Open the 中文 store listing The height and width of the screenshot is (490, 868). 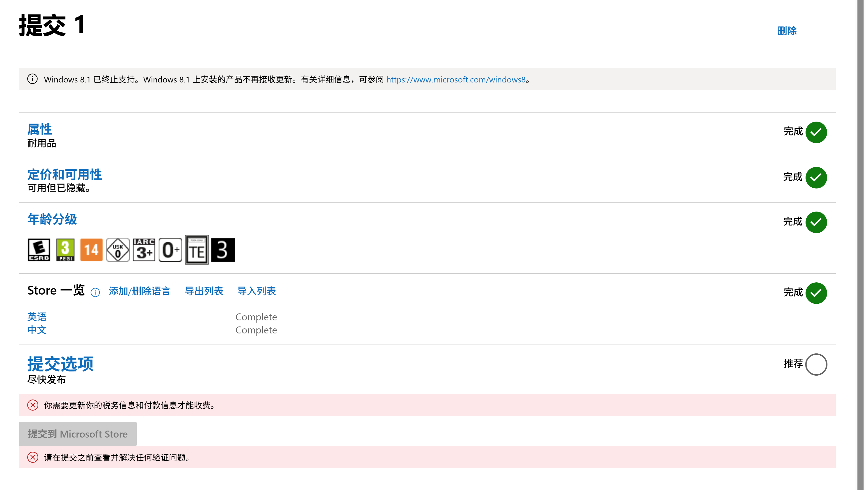point(37,330)
